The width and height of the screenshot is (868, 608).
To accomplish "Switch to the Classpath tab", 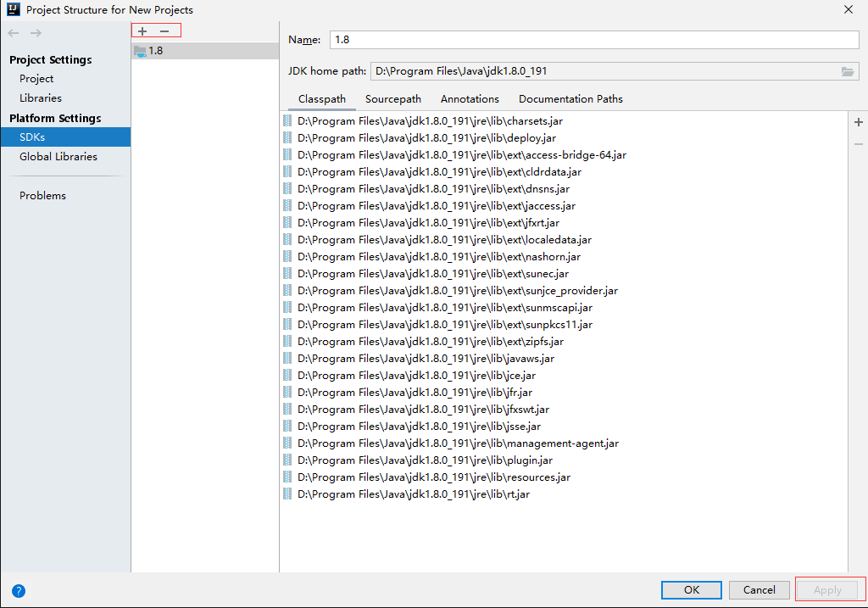I will [x=321, y=99].
